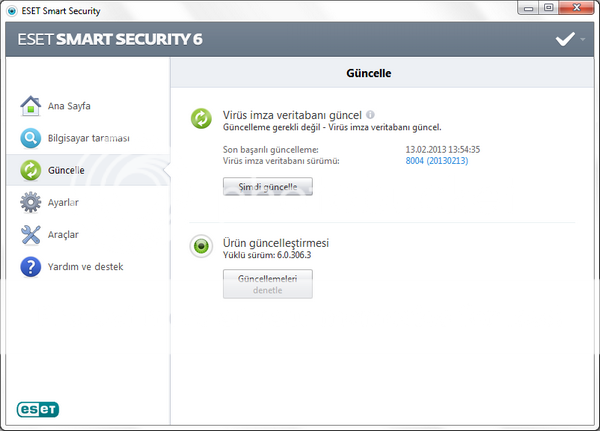600x431 pixels.
Task: Open Araçlar in the sidebar
Action: click(x=64, y=235)
